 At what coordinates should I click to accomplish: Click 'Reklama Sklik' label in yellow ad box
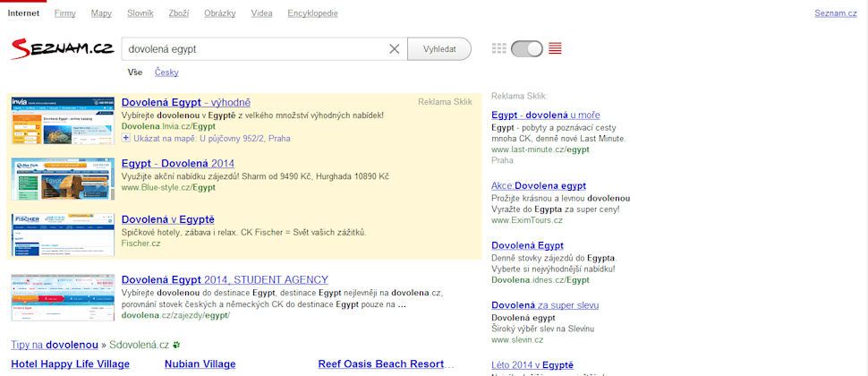[x=445, y=102]
